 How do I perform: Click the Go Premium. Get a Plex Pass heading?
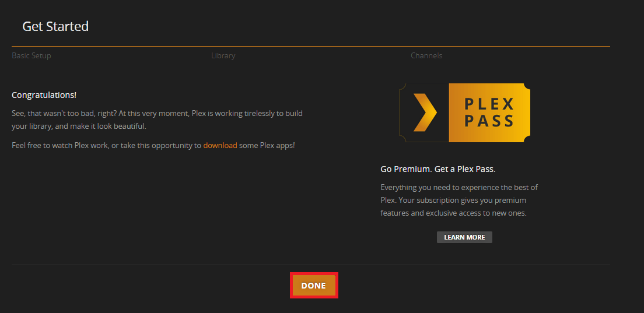[437, 169]
